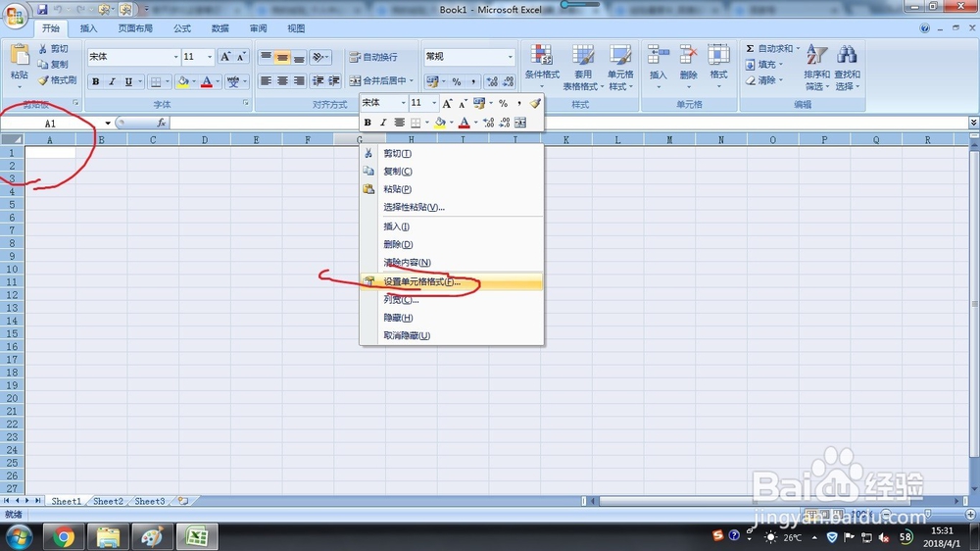The width and height of the screenshot is (980, 551).
Task: Click Delete cells (删除) icon in ribbon
Action: tap(688, 55)
